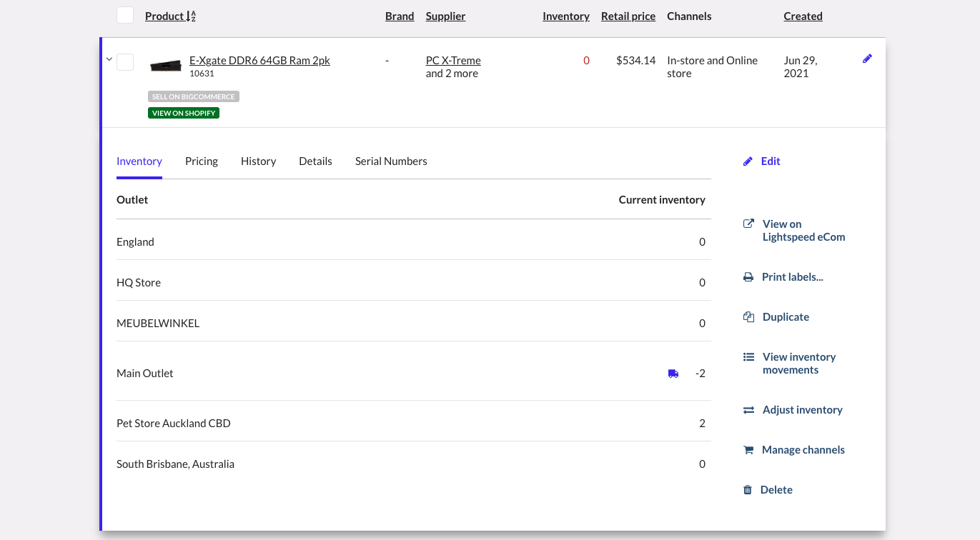
Task: Open the PC X-Treme supplier link
Action: point(452,60)
